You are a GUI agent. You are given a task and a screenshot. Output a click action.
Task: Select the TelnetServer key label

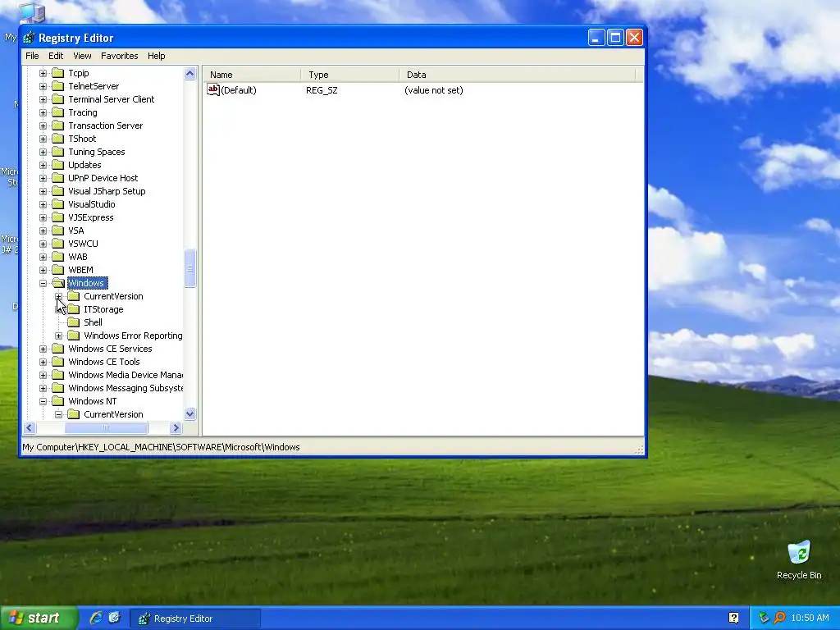(x=94, y=86)
